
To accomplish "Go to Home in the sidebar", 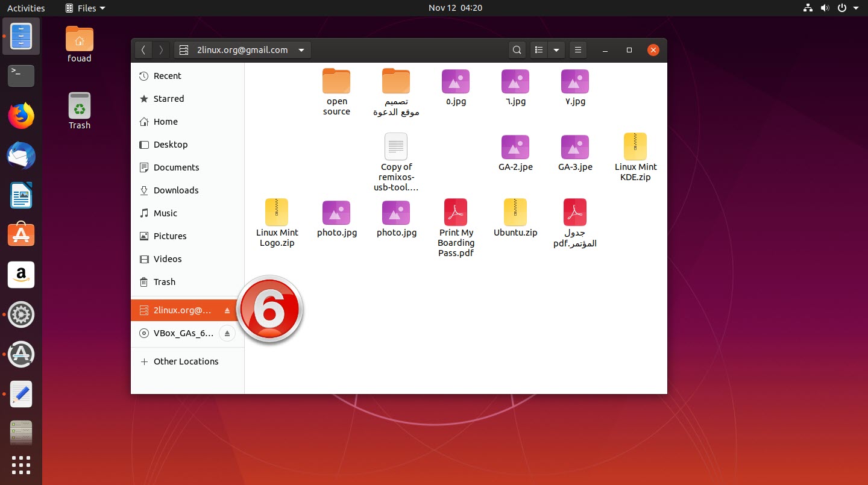I will point(187,122).
